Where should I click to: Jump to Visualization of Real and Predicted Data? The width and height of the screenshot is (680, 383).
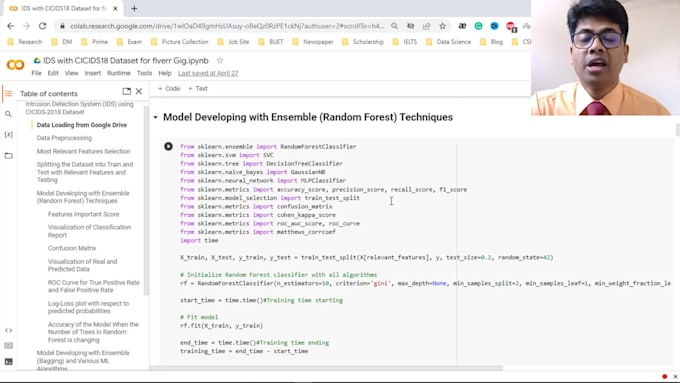pyautogui.click(x=82, y=265)
